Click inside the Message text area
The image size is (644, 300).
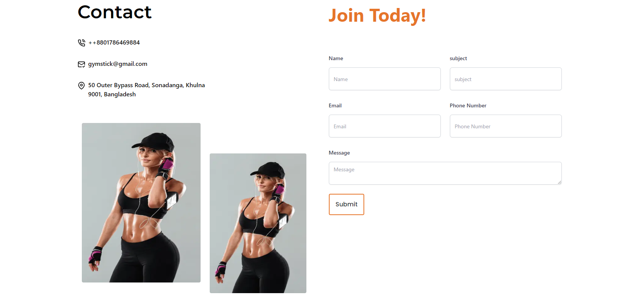[x=445, y=173]
